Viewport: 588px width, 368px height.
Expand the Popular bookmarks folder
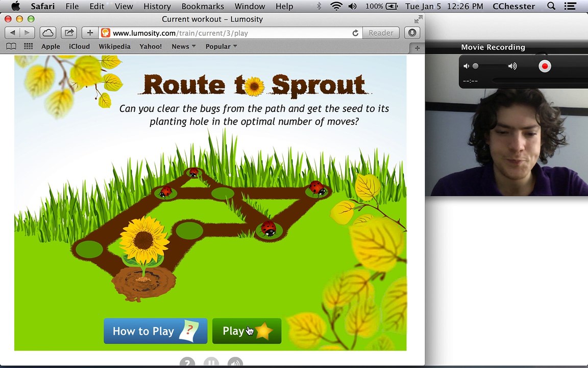click(x=221, y=47)
